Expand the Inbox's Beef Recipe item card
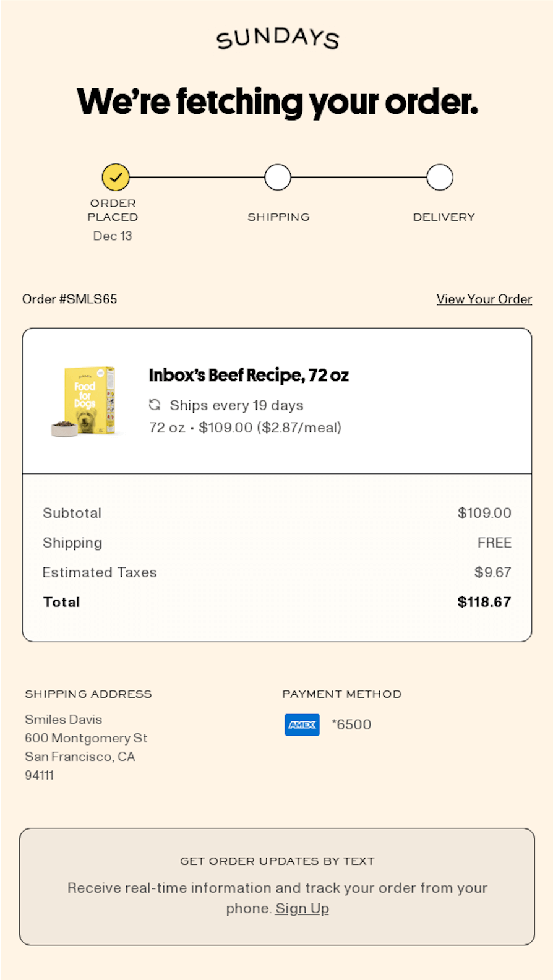553x980 pixels. (x=278, y=400)
